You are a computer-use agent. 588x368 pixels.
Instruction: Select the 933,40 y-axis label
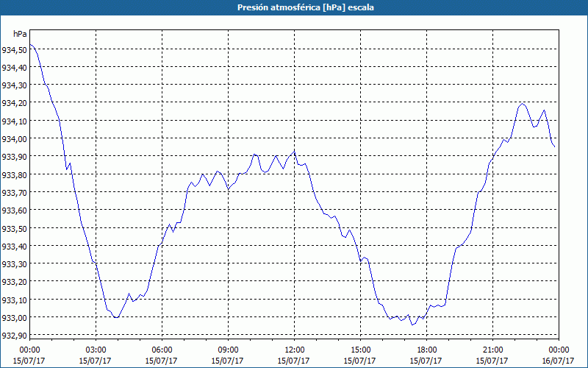[x=14, y=246]
